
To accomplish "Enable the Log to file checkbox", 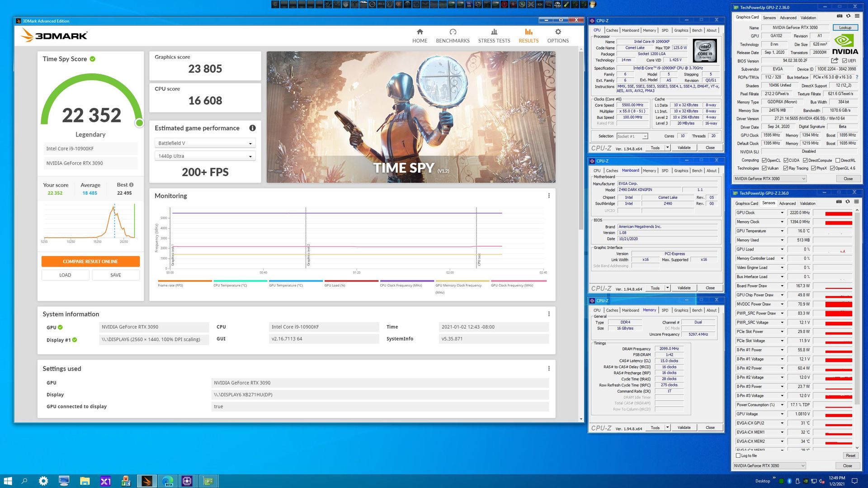I will point(738,455).
